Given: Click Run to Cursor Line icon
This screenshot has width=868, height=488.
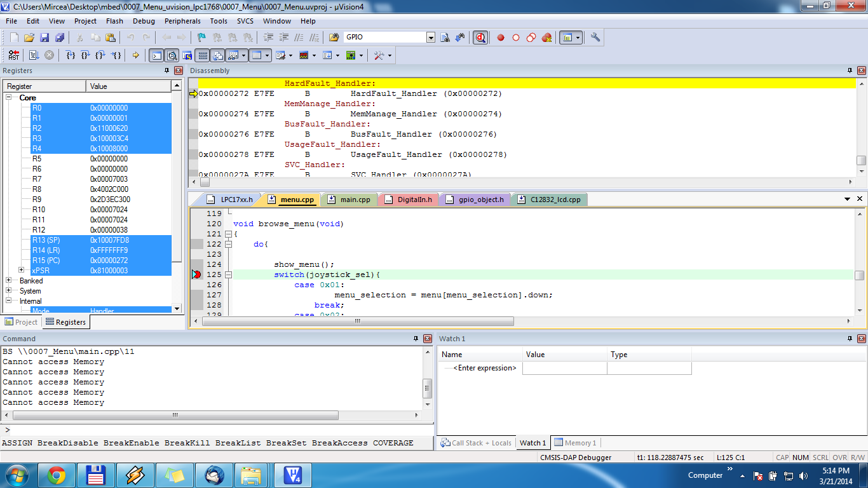Looking at the screenshot, I should [x=116, y=55].
